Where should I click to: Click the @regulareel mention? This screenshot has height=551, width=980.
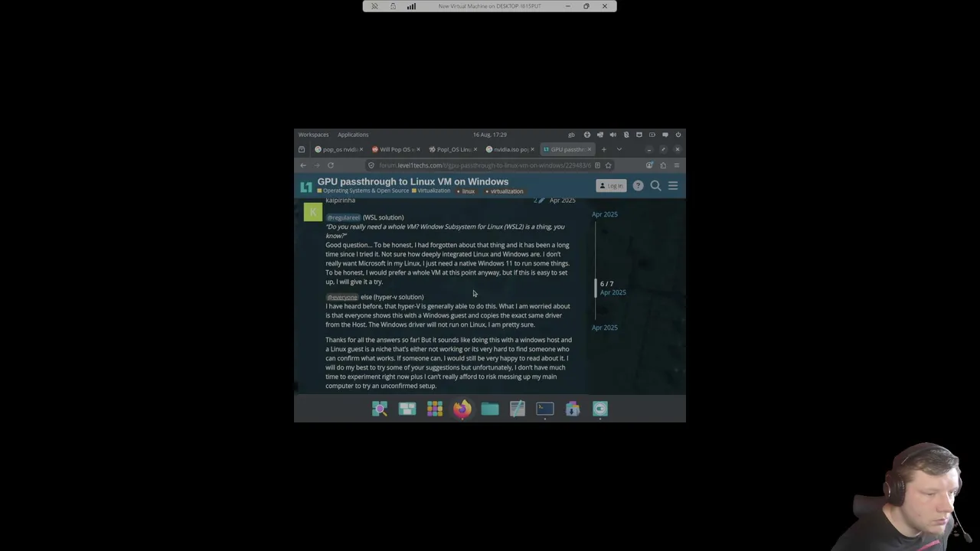(343, 217)
